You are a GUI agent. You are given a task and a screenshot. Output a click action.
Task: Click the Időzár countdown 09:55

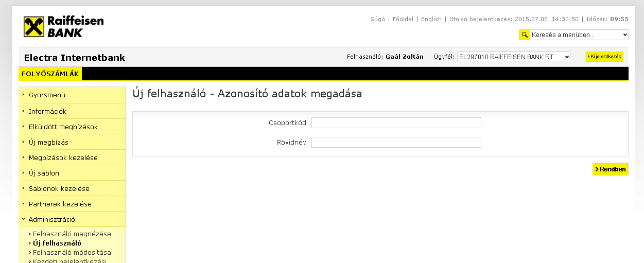click(x=619, y=19)
